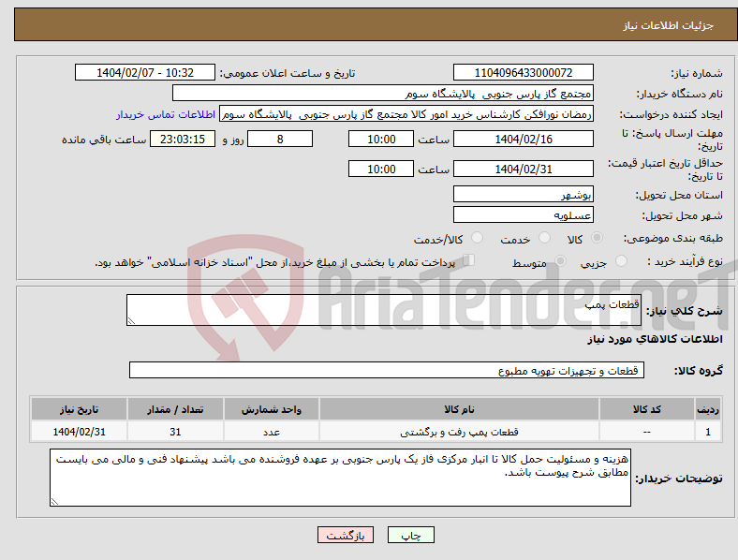
Task: Click the delivery city field عسلویه
Action: tap(523, 214)
